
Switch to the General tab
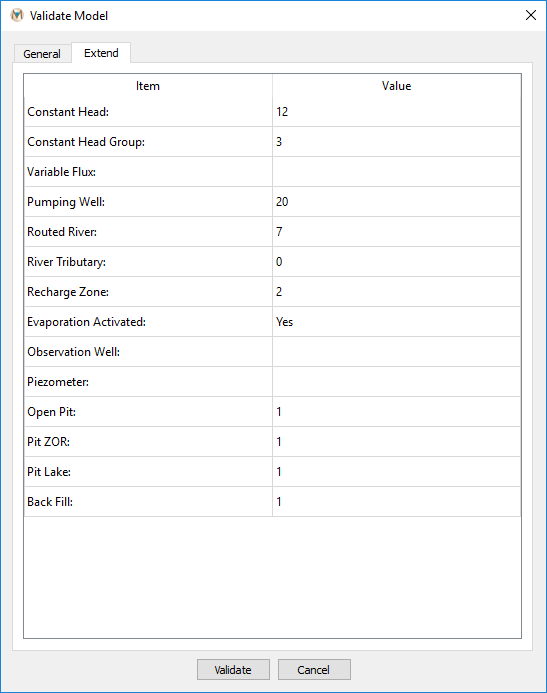point(42,54)
